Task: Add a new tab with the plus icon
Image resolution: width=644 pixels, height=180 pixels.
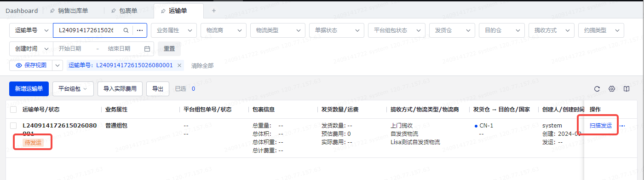Action: [x=213, y=10]
